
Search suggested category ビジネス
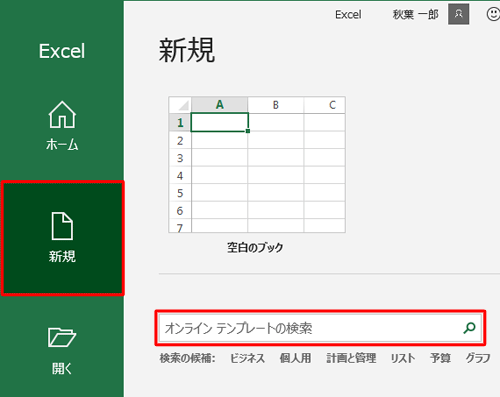click(247, 358)
